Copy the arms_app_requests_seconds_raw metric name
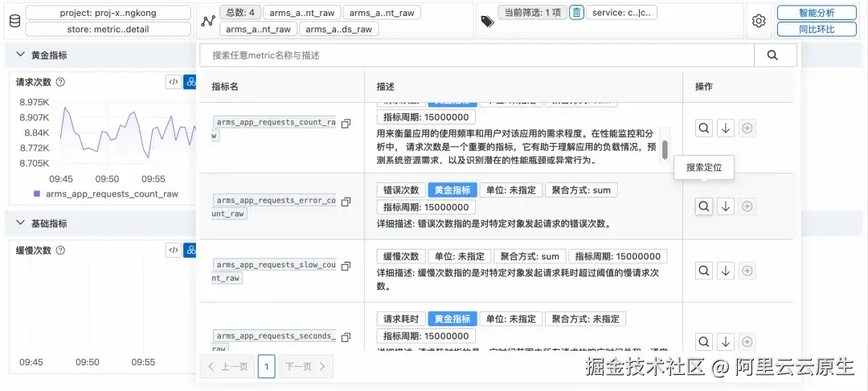868x391 pixels. tap(346, 336)
